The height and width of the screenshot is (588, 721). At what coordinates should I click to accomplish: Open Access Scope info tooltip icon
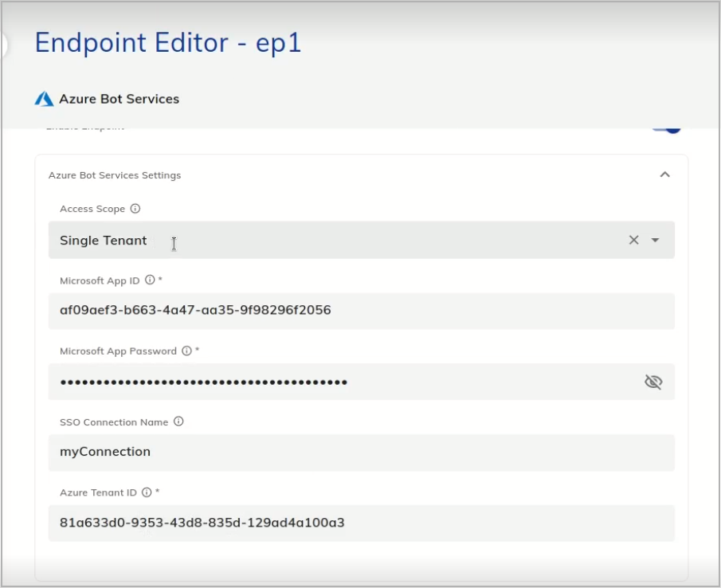click(135, 209)
